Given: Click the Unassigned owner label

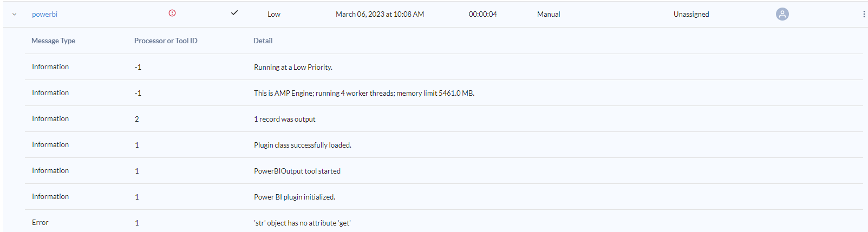Looking at the screenshot, I should 691,15.
